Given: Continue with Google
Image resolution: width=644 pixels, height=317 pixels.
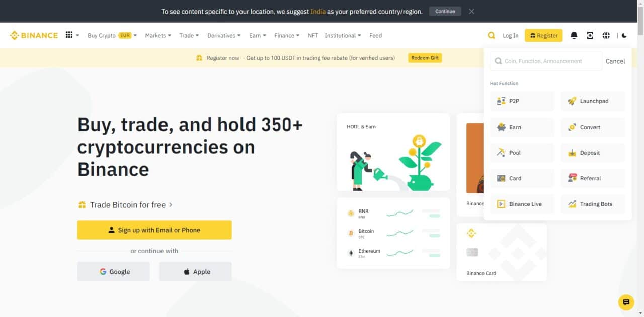Looking at the screenshot, I should 114,271.
